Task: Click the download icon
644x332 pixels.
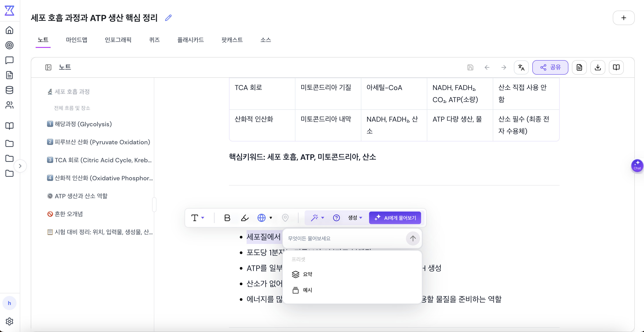Action: [x=598, y=67]
